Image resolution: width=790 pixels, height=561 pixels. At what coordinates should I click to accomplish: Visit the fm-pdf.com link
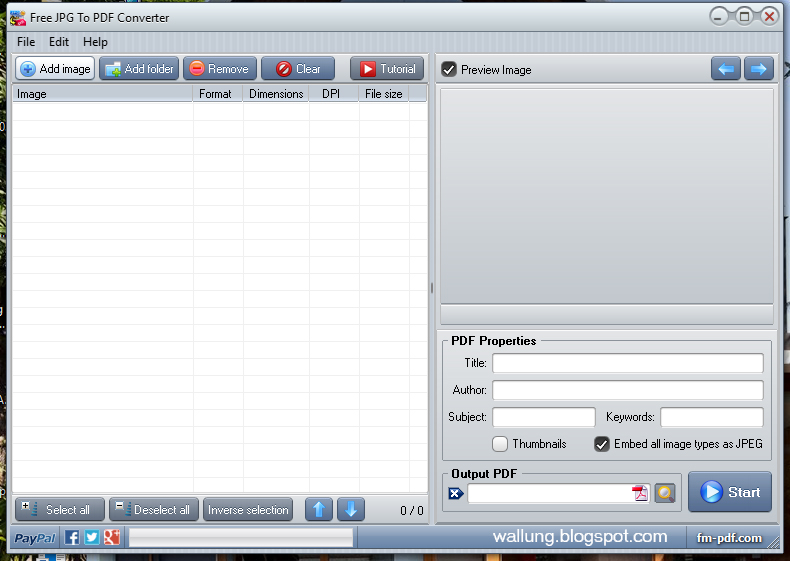[729, 538]
